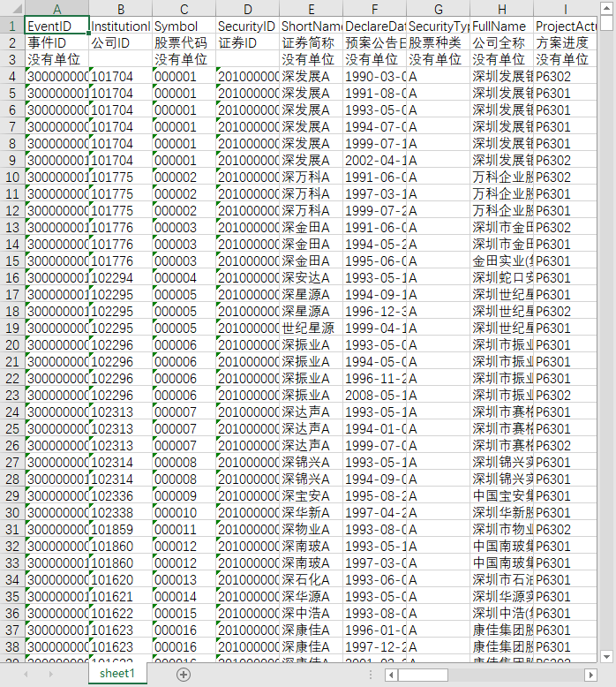The width and height of the screenshot is (616, 687).
Task: Select all cells via corner button
Action: click(12, 9)
